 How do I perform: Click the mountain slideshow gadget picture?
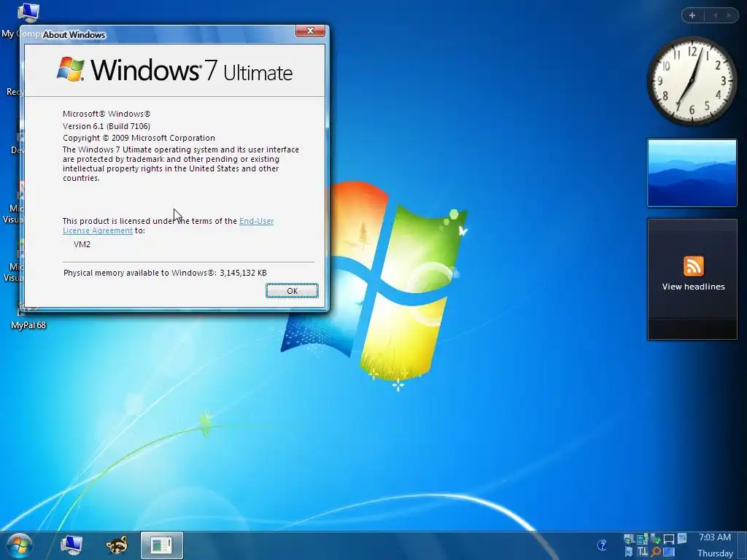point(692,173)
